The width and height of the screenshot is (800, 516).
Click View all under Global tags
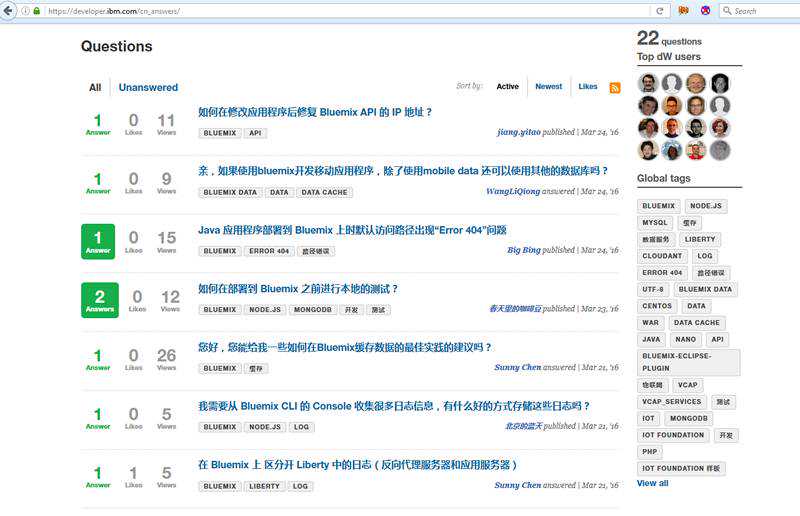[653, 483]
